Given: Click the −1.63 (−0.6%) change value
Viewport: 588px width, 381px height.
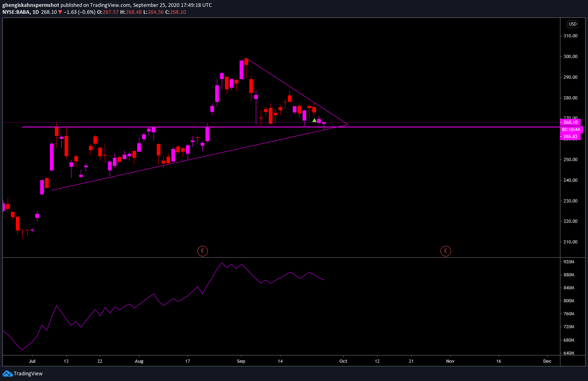Looking at the screenshot, I should [x=79, y=12].
